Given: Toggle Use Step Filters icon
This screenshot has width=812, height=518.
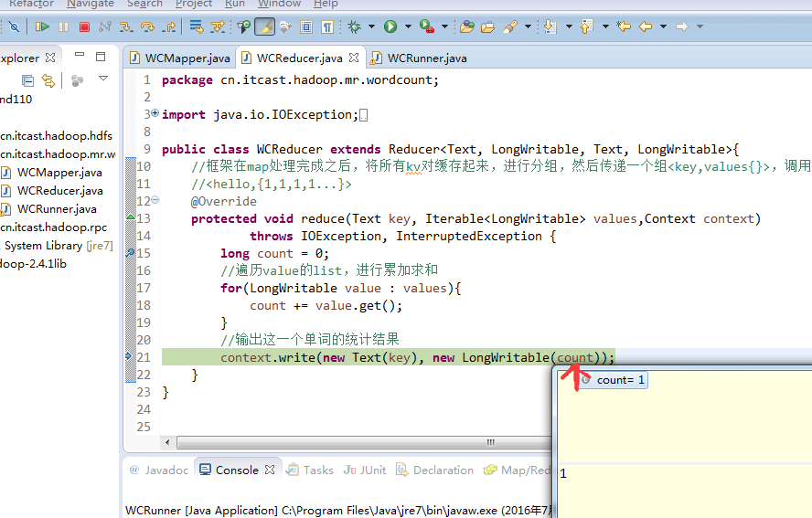Looking at the screenshot, I should tap(218, 26).
